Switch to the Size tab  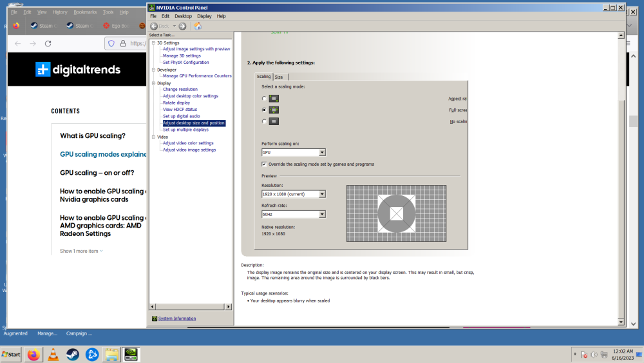(x=279, y=77)
